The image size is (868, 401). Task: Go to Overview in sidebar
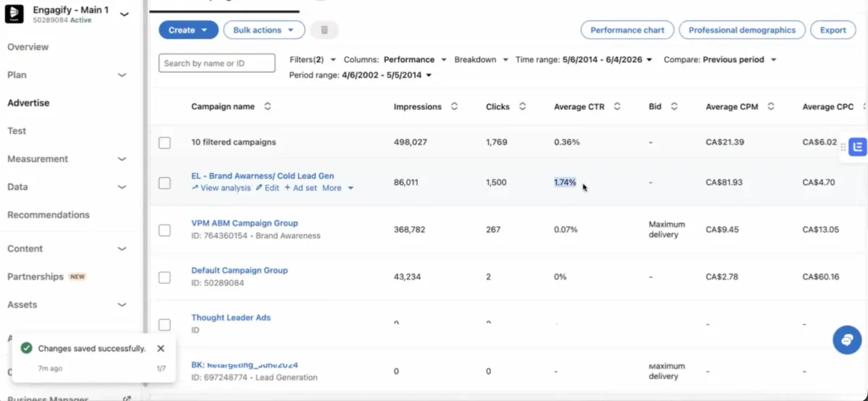[28, 47]
